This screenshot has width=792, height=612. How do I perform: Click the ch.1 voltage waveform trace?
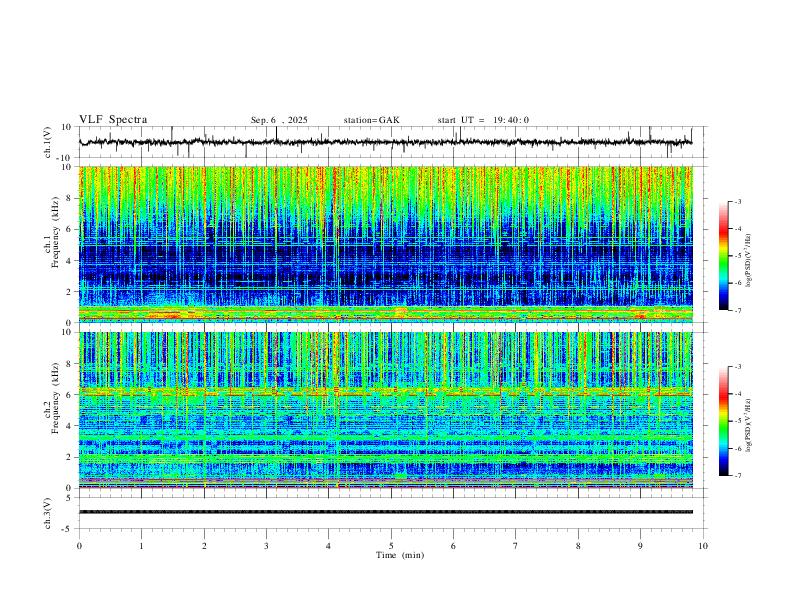tap(386, 142)
